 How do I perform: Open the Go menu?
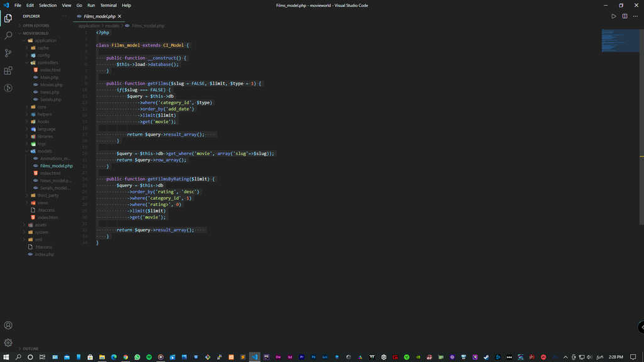[79, 5]
